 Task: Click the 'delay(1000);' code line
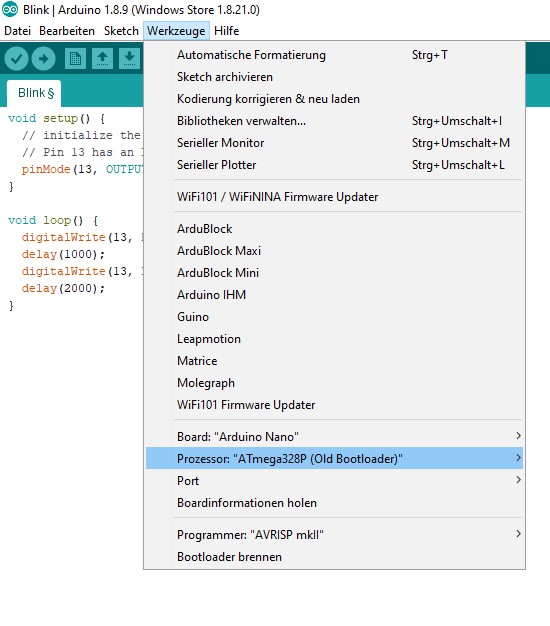[63, 254]
